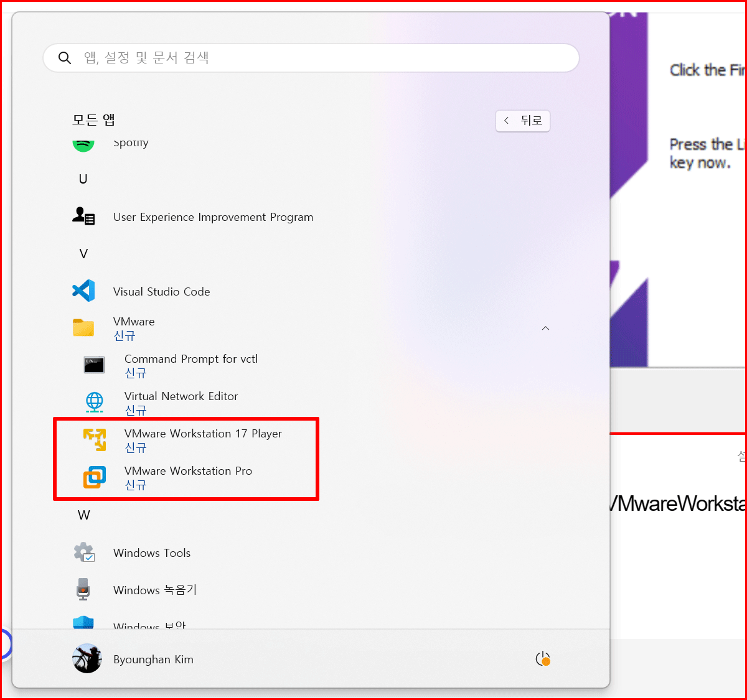Viewport: 747px width, 700px height.
Task: Launch VMware Workstation Pro icon
Action: 95,477
